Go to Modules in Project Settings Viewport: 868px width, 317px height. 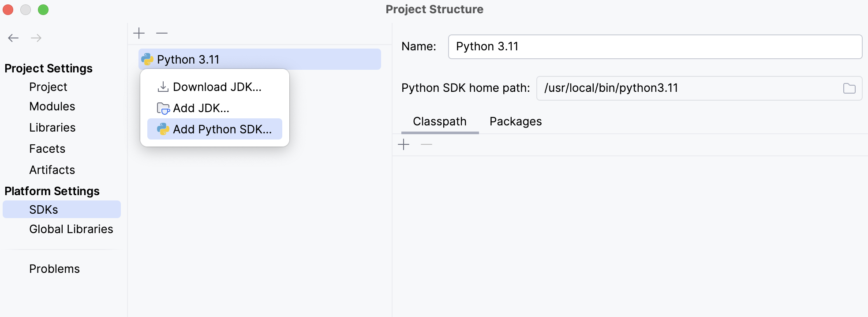click(x=52, y=106)
